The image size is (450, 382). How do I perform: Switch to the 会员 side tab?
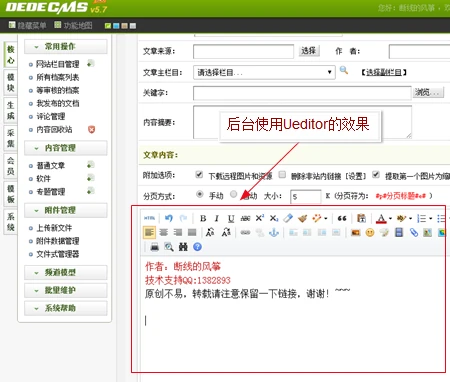click(11, 166)
